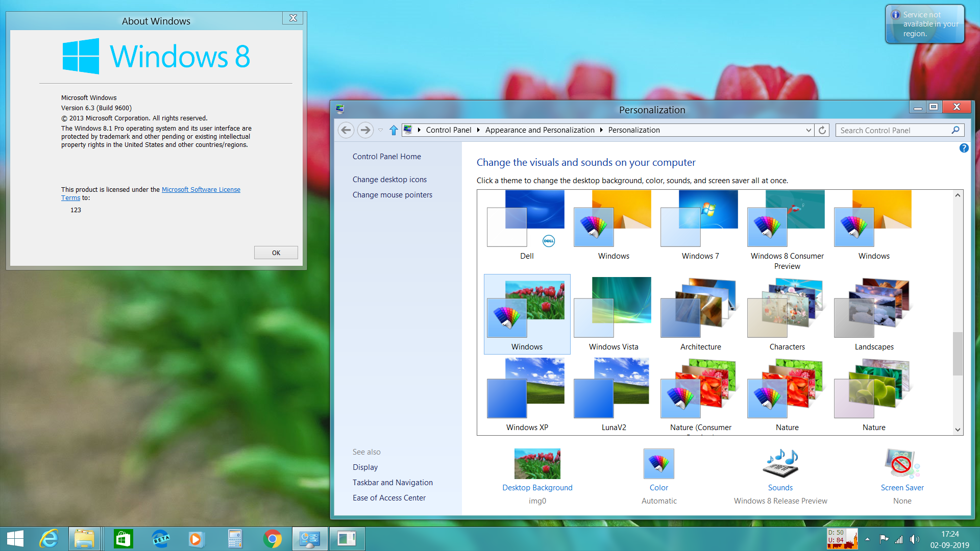The width and height of the screenshot is (980, 551).
Task: Open Change mouse pointers settings
Action: point(391,194)
